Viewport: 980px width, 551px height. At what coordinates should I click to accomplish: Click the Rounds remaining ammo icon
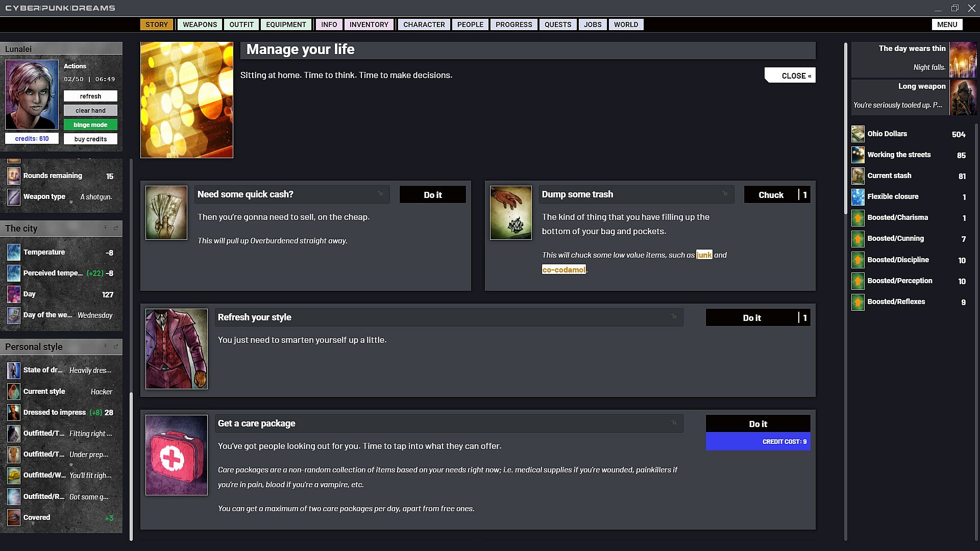14,176
